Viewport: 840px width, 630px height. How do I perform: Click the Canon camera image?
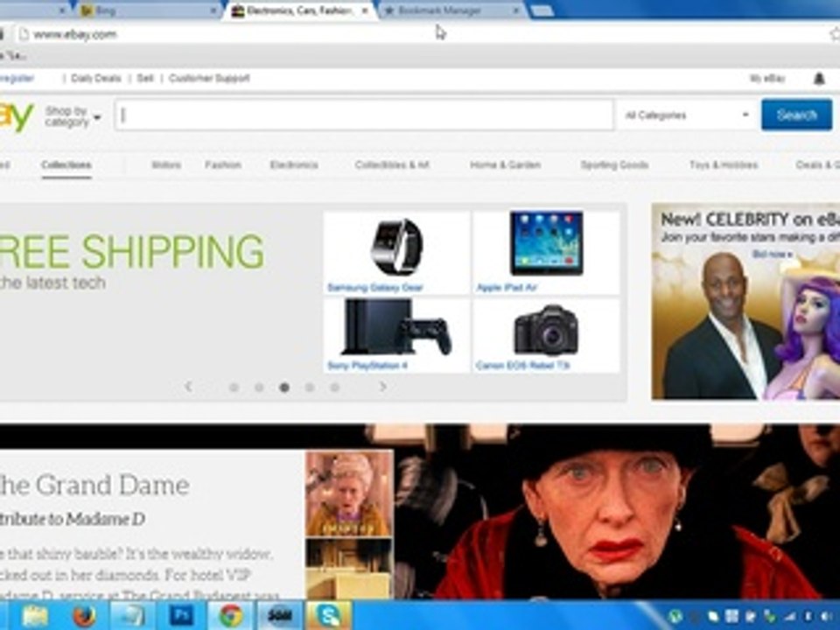(546, 331)
